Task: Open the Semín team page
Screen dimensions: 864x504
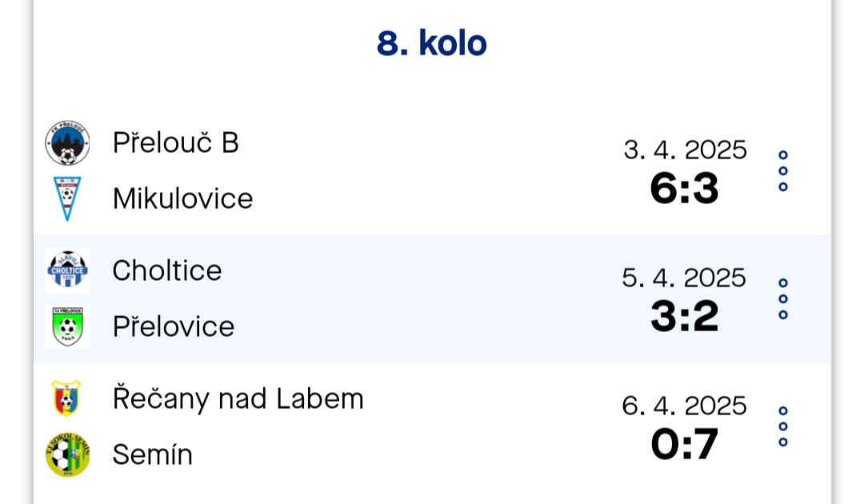Action: 153,455
